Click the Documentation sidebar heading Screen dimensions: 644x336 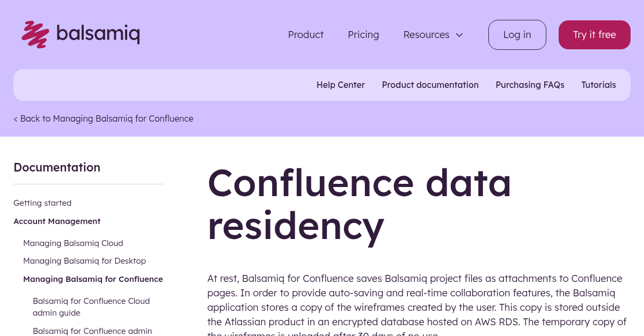point(57,167)
